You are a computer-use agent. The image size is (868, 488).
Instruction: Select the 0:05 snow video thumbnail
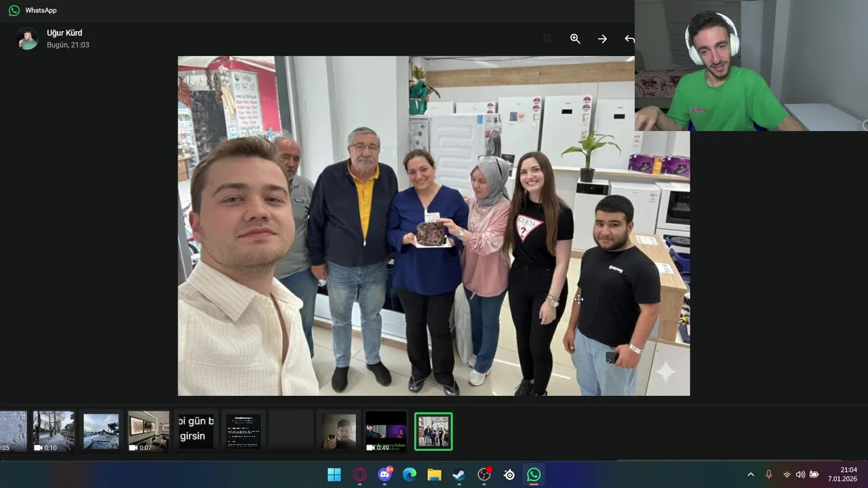pyautogui.click(x=13, y=431)
